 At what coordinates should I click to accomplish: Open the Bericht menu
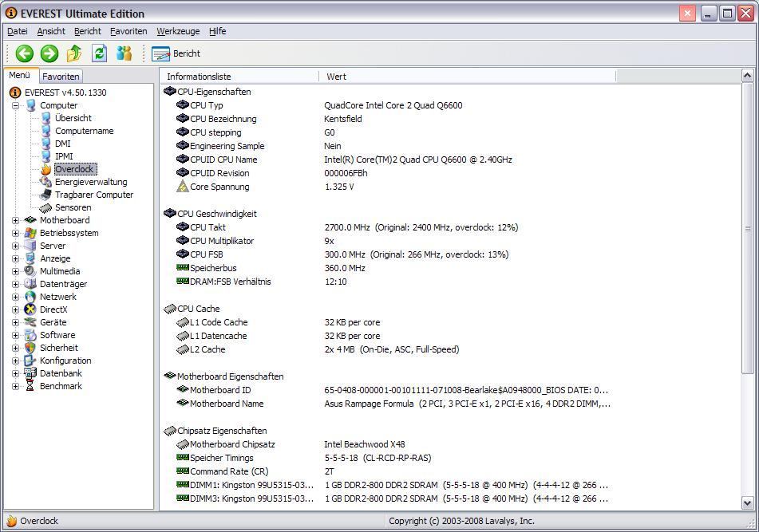coord(88,31)
